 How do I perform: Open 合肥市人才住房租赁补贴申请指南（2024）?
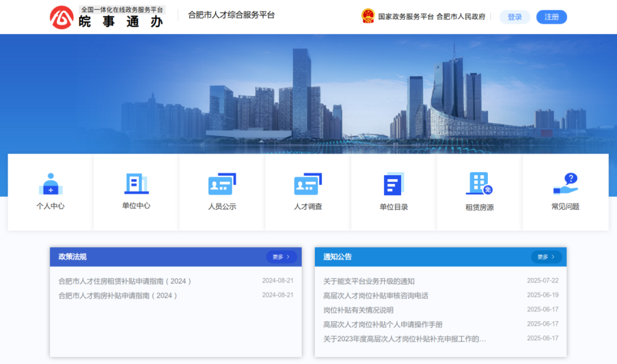point(126,281)
